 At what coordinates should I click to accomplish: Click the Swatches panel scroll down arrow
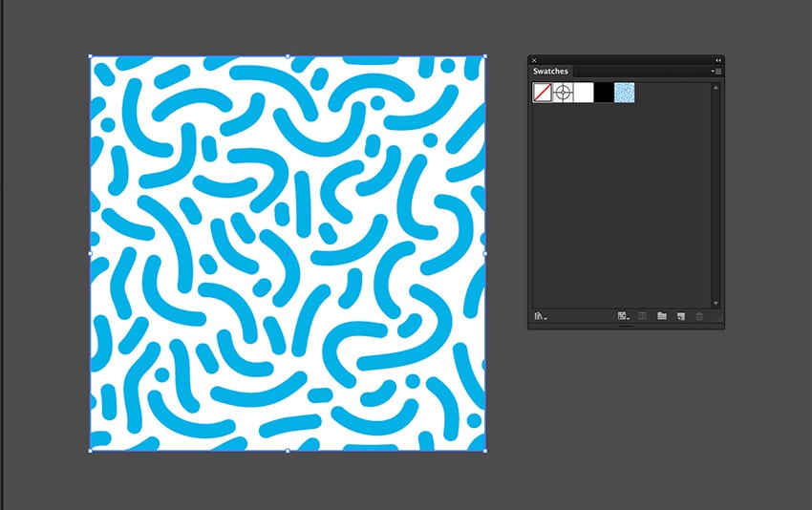tap(716, 304)
